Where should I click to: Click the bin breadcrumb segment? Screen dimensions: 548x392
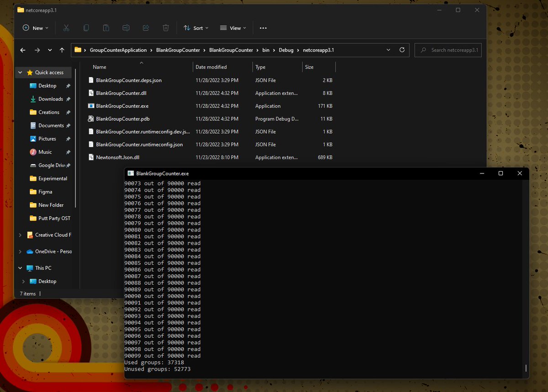[x=266, y=50]
